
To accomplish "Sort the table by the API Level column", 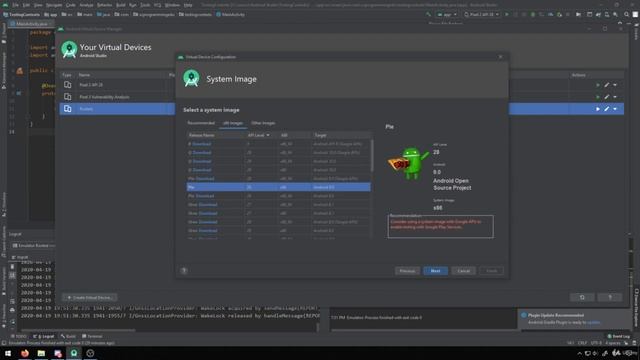I will pyautogui.click(x=259, y=135).
